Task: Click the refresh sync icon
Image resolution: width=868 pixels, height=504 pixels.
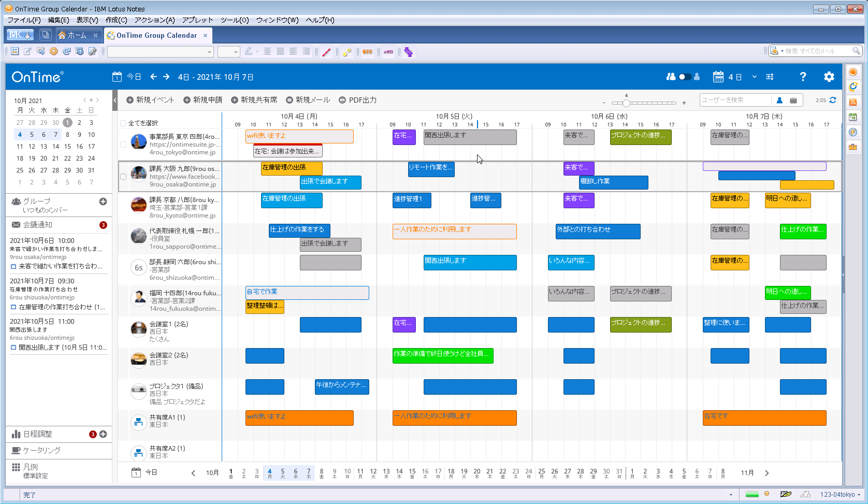Action: (x=833, y=100)
